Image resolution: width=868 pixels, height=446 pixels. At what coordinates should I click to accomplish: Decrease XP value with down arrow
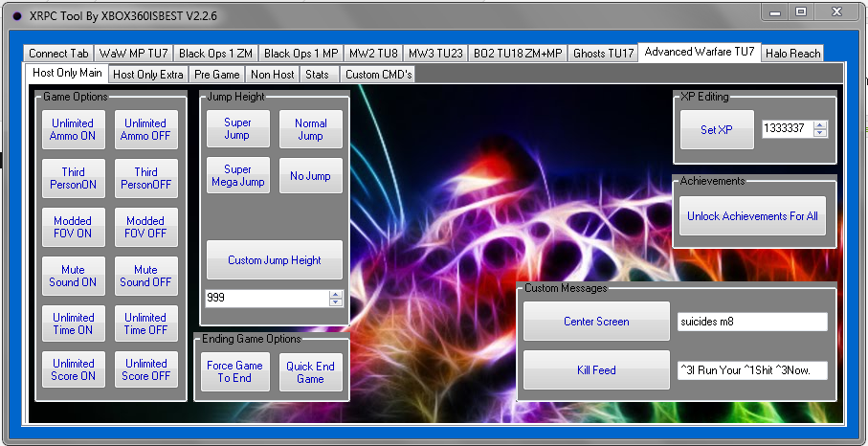[x=819, y=133]
